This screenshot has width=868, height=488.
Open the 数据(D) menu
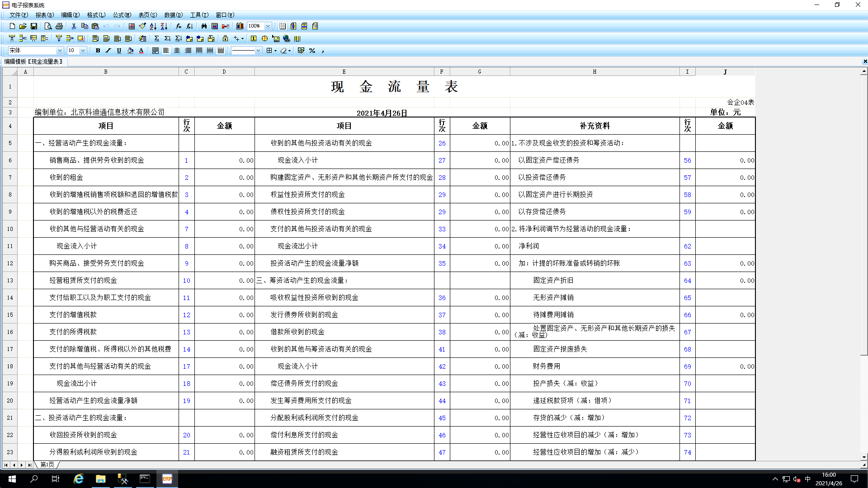173,15
